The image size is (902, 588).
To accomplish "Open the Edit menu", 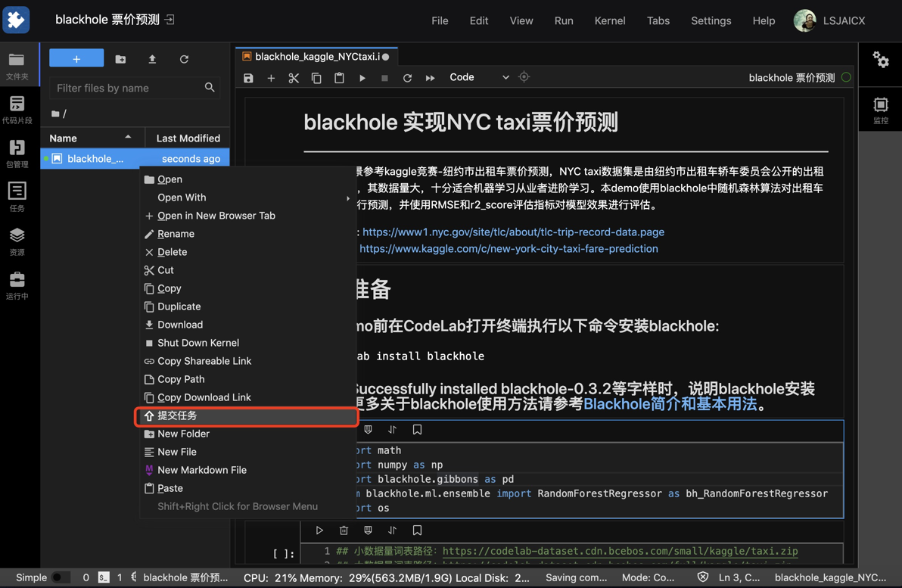I will pos(478,20).
